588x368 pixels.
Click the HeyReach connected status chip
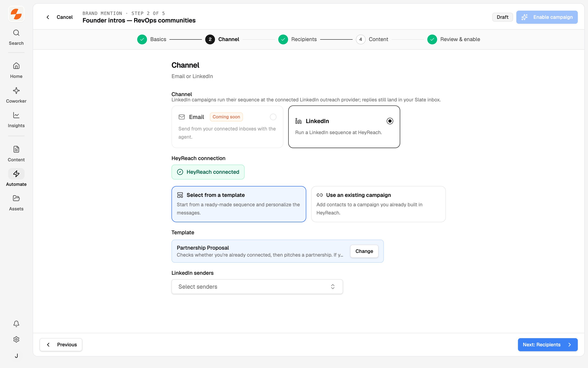[208, 172]
